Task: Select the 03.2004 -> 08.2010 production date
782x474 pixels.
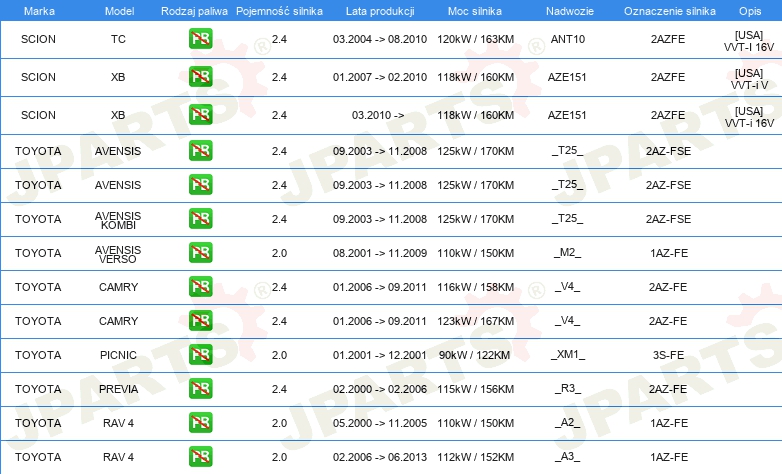Action: tap(380, 39)
